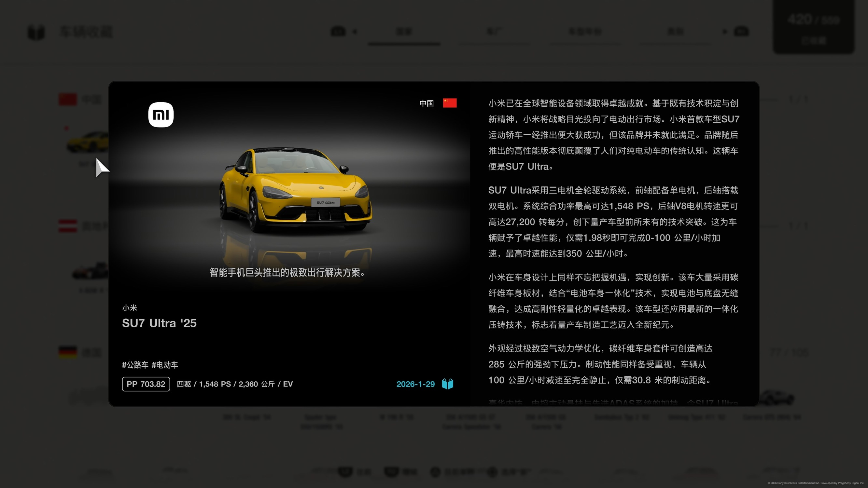Click the car collection book icon top-left

(x=36, y=32)
